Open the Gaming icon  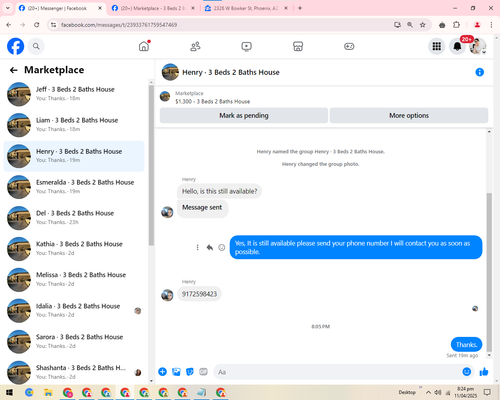coord(349,46)
